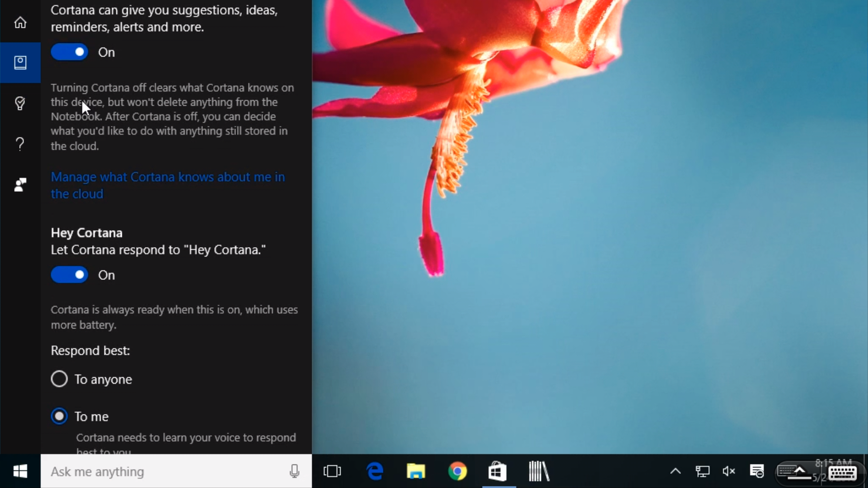Open Reminders lightbulb icon
The width and height of the screenshot is (868, 488).
pyautogui.click(x=20, y=103)
